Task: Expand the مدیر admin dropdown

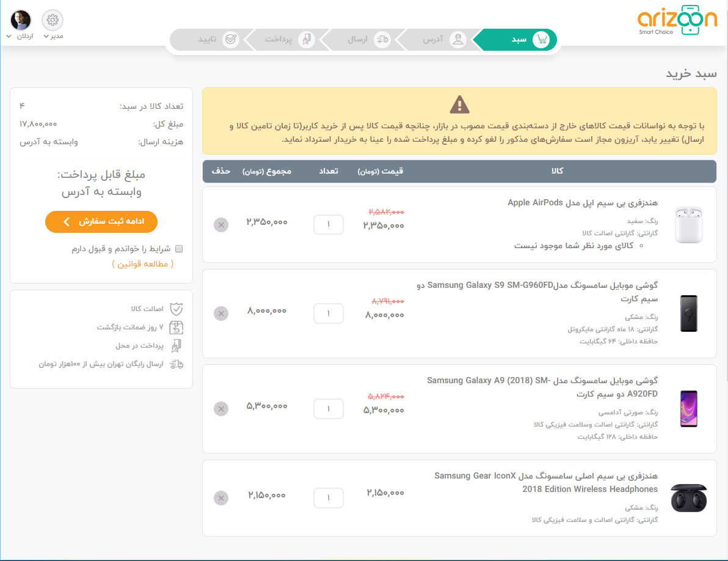Action: (53, 36)
